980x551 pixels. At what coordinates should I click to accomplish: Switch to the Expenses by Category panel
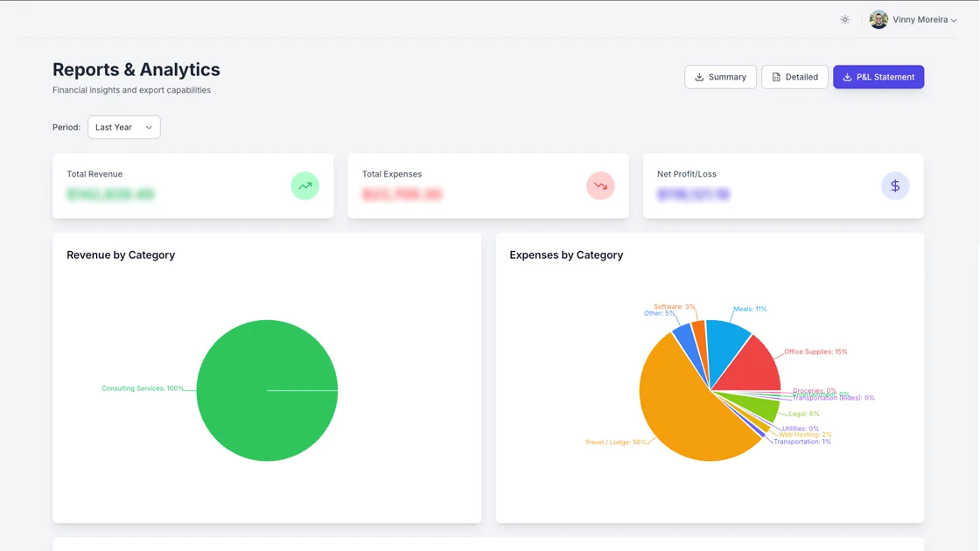[x=565, y=255]
